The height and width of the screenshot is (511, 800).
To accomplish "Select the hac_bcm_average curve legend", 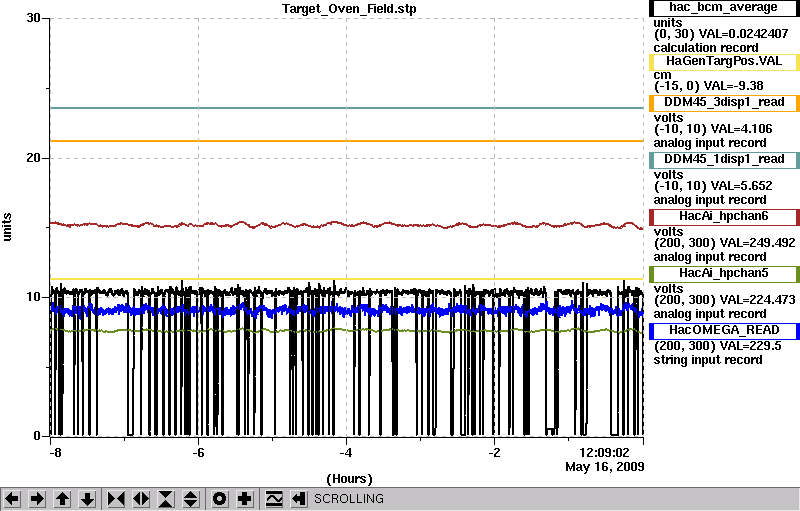I will tap(723, 8).
